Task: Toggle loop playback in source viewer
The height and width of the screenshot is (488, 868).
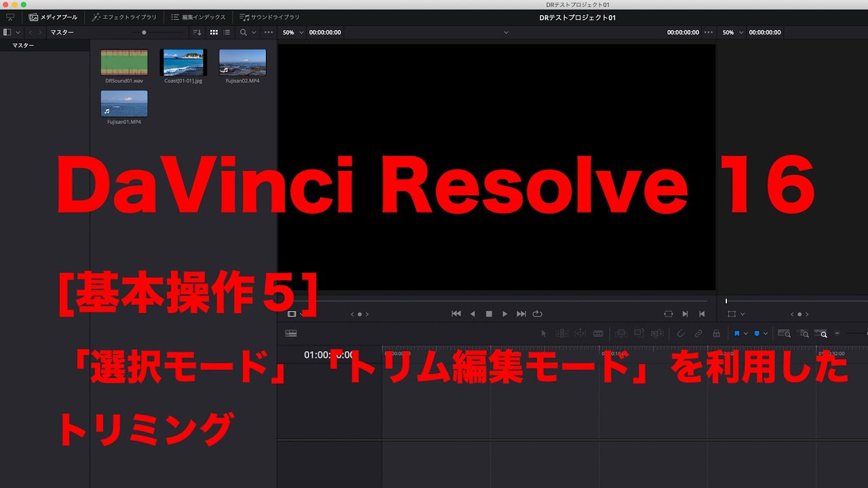Action: pos(538,314)
